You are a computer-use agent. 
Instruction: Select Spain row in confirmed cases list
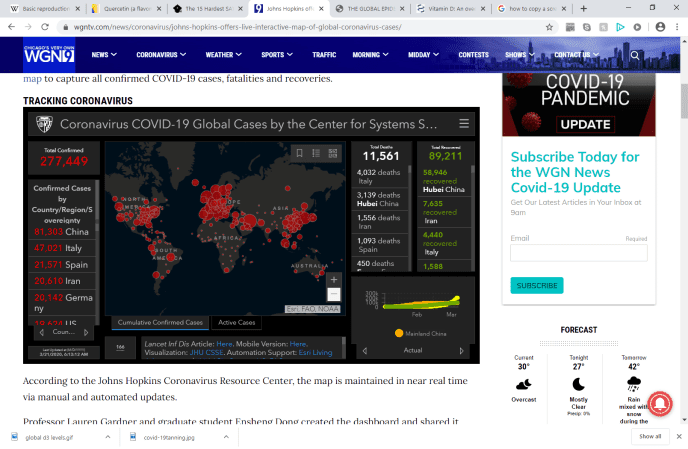(61, 265)
